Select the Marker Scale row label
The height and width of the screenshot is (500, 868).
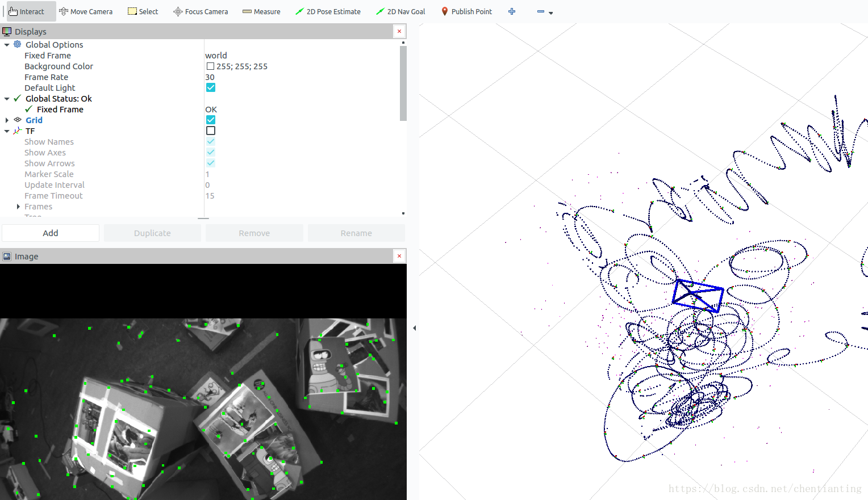[x=49, y=174]
